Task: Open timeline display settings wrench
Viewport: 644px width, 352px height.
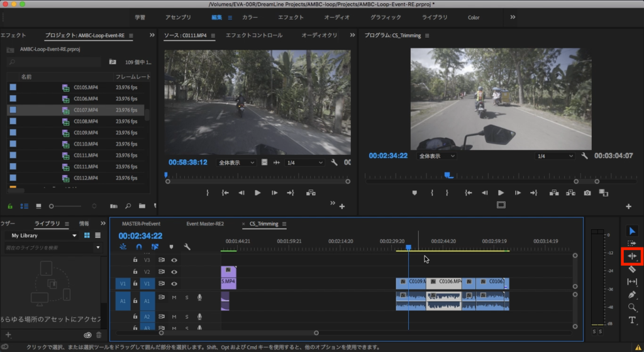Action: (187, 247)
